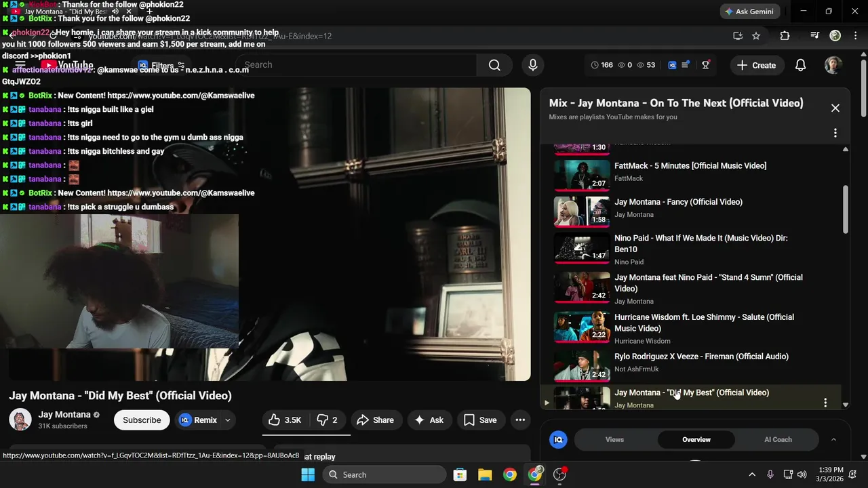The height and width of the screenshot is (488, 868).
Task: Switch to vidIQ Overview tab
Action: click(x=696, y=440)
